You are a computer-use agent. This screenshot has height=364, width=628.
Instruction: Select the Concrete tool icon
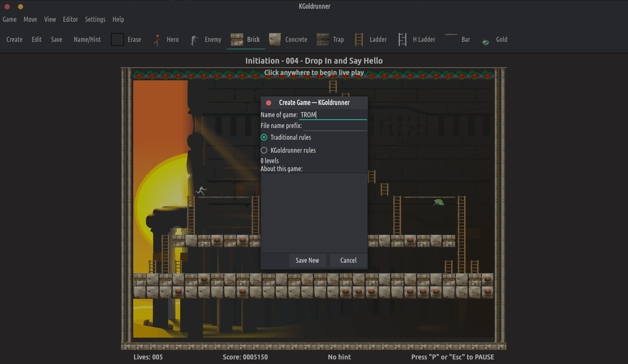(x=275, y=39)
